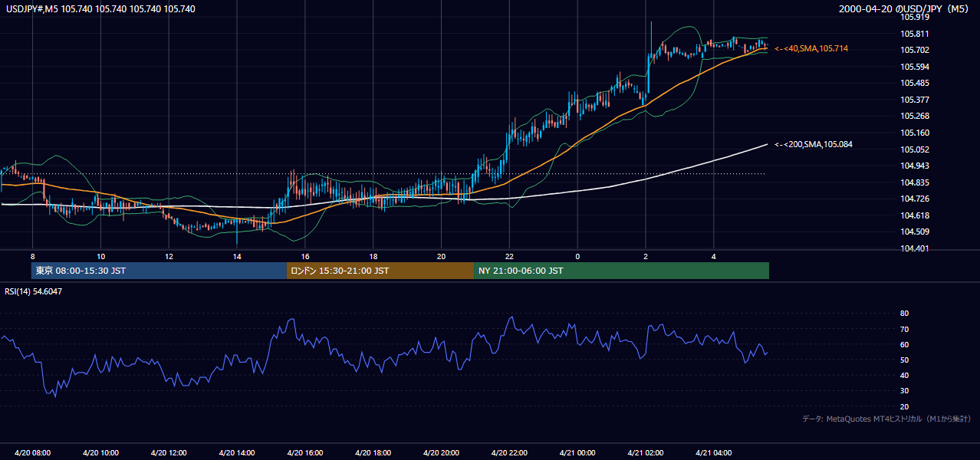Click price axis value 104.726
The height and width of the screenshot is (460, 980).
(x=914, y=199)
